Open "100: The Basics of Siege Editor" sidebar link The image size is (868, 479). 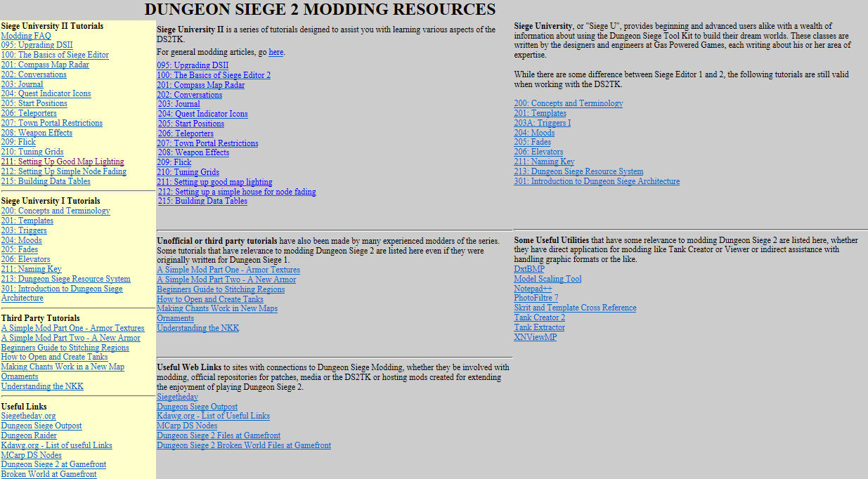(x=55, y=55)
